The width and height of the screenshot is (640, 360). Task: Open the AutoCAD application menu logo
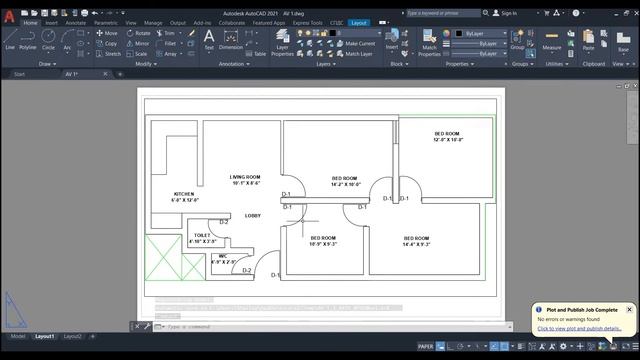click(9, 16)
